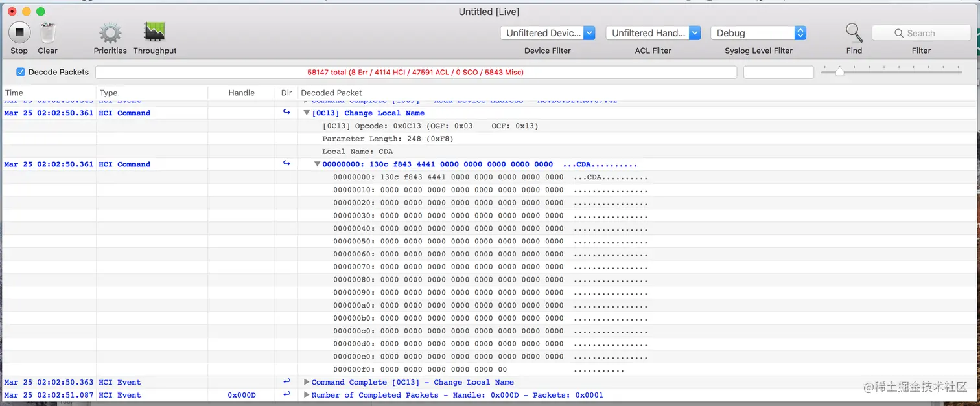Select hex row 00000060
Image resolution: width=980 pixels, height=406 pixels.
[490, 254]
